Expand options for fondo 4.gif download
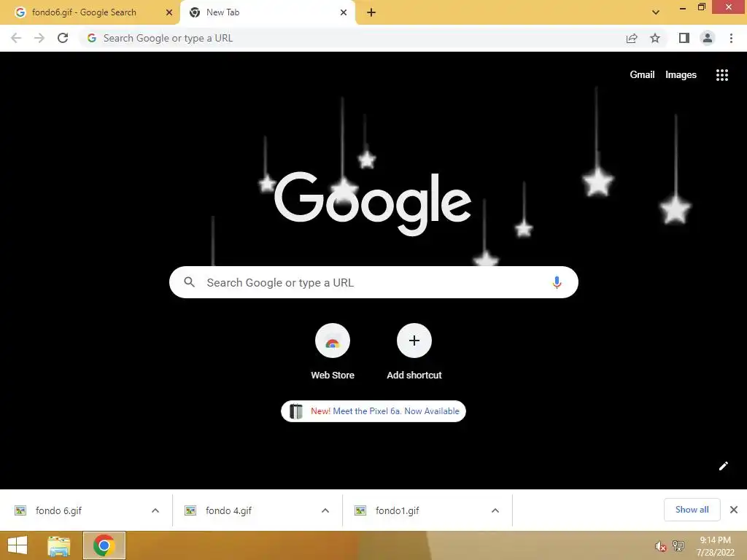The width and height of the screenshot is (747, 560). (x=325, y=510)
